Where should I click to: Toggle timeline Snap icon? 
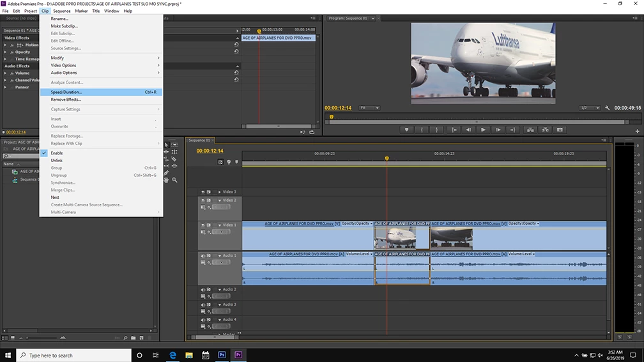click(x=220, y=162)
